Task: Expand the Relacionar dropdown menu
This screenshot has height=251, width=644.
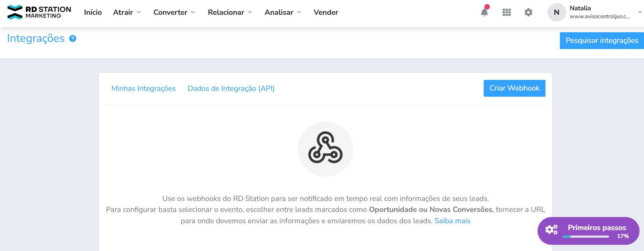Action: pos(230,12)
